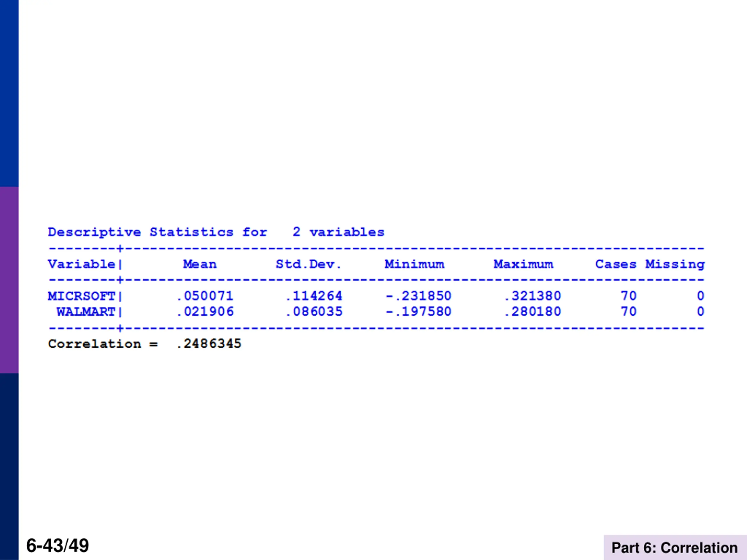Click the Cases column header
Screen dimensions: 747x560
(x=616, y=264)
